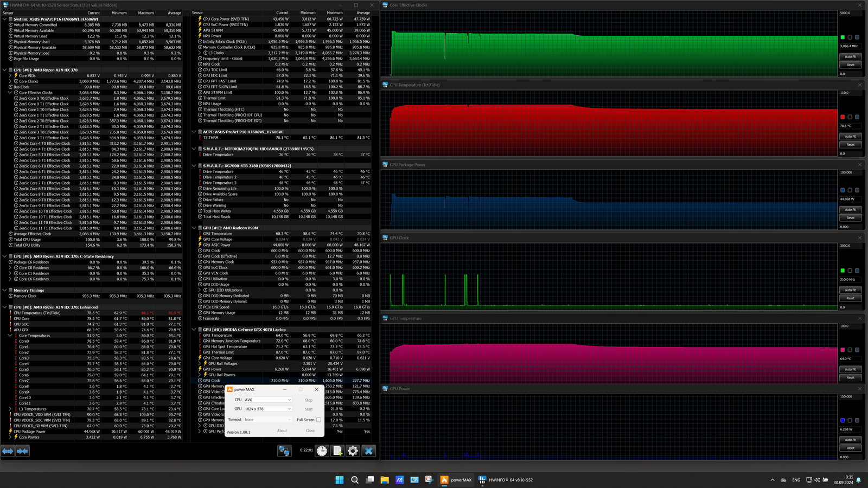Open HWiNFO sensor settings gear icon
The height and width of the screenshot is (488, 868).
tap(353, 451)
